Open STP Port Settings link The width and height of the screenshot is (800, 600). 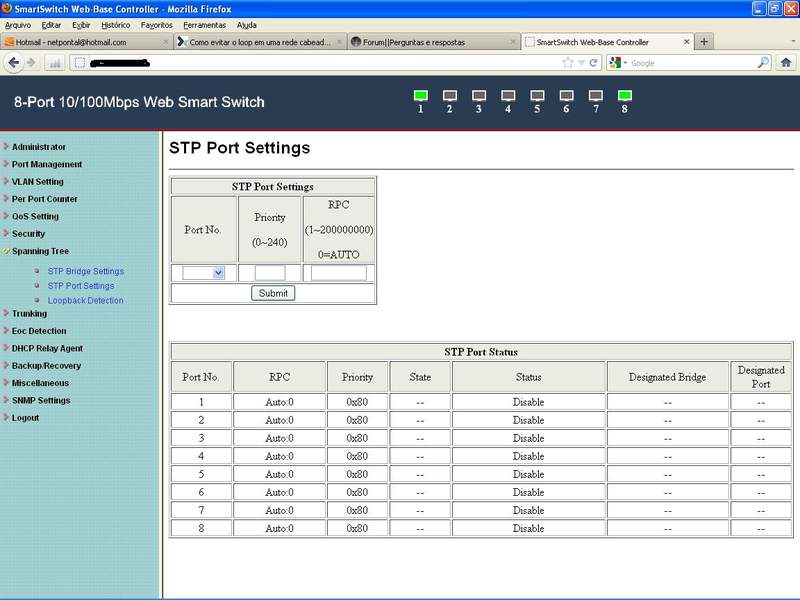(81, 286)
